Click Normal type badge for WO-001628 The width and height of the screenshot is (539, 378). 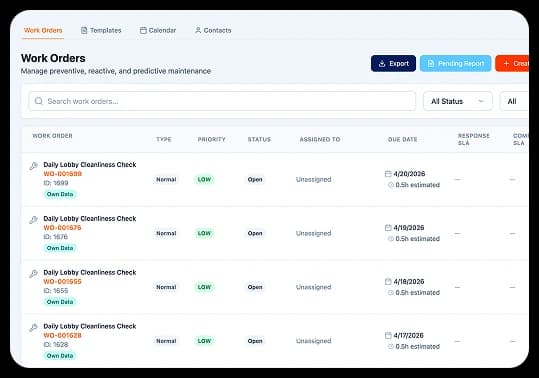point(166,341)
